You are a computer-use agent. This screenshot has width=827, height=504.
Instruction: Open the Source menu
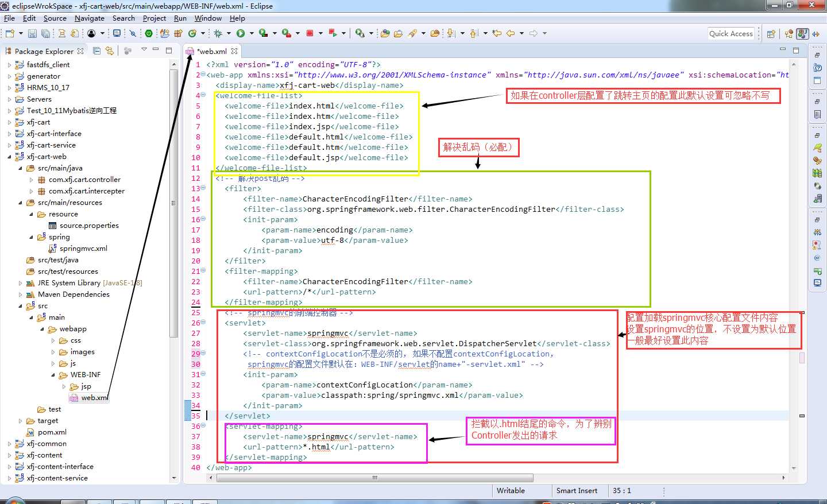pyautogui.click(x=55, y=18)
